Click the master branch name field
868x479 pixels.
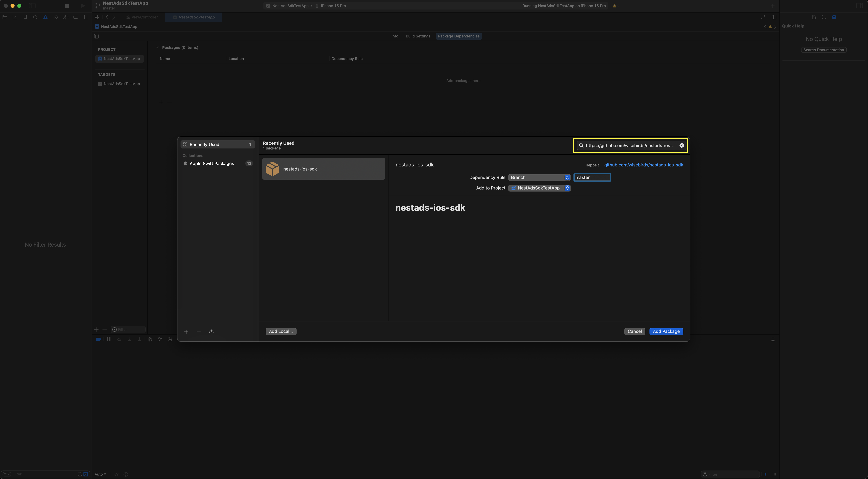(x=592, y=177)
